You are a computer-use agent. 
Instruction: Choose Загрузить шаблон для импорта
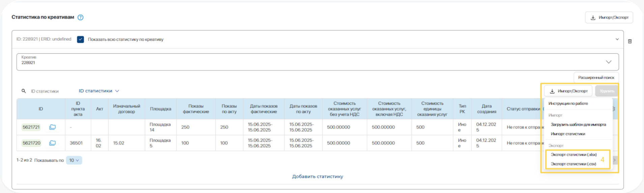click(x=578, y=125)
